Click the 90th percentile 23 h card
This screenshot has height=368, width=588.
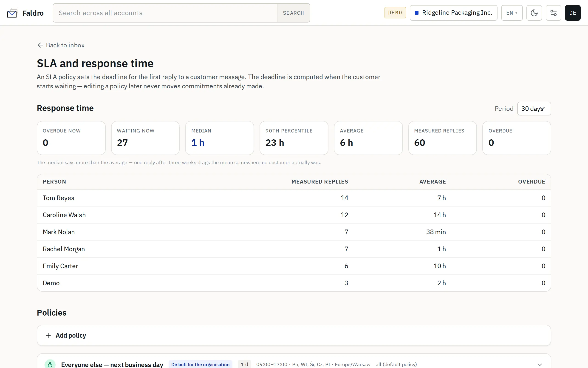(294, 138)
